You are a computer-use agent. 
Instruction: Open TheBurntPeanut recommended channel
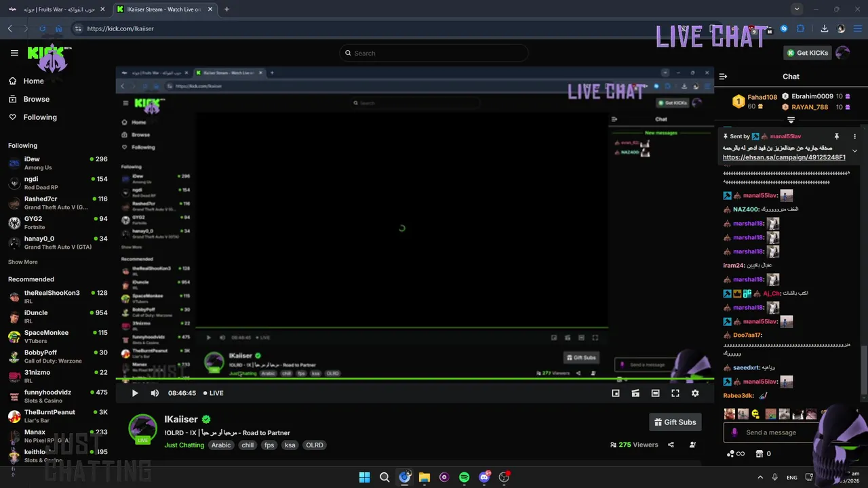(58, 415)
